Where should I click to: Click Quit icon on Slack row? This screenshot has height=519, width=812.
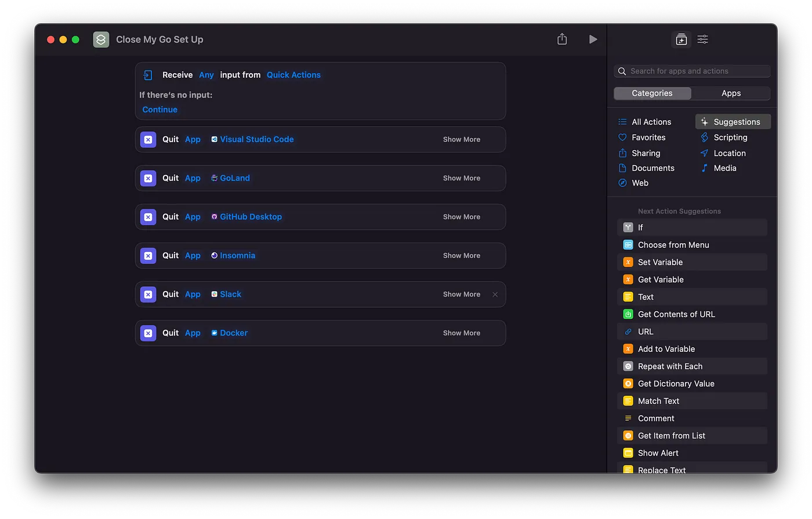point(148,294)
